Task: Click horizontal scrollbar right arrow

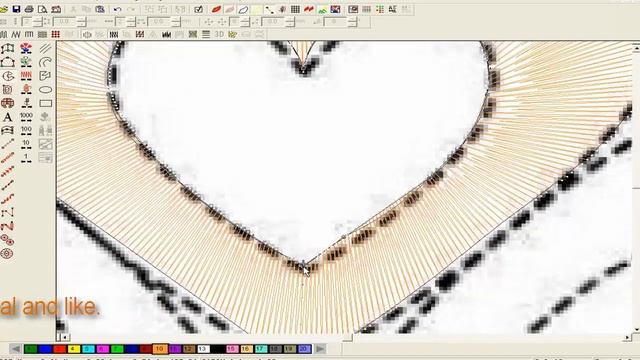Action: click(628, 338)
